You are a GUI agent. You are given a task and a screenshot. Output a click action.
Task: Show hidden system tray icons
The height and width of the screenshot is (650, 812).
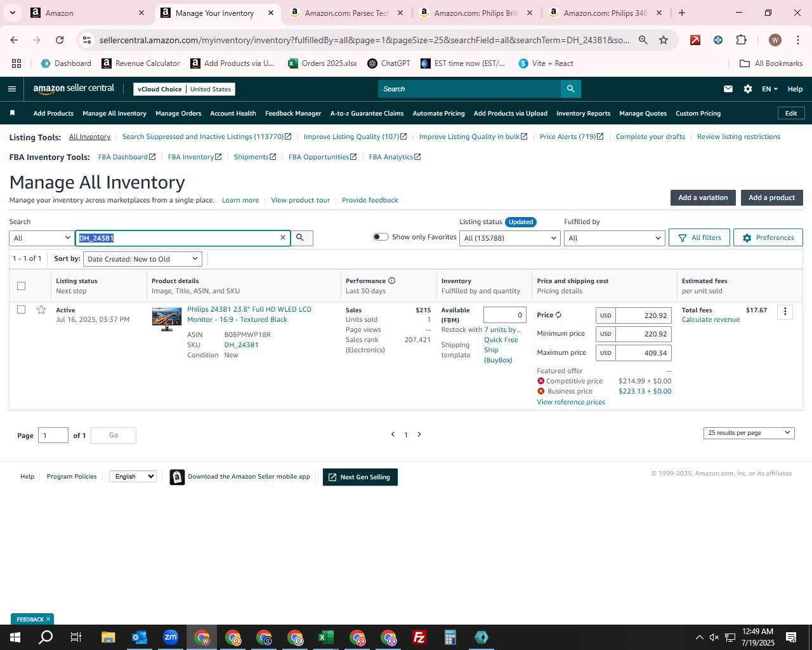point(699,637)
